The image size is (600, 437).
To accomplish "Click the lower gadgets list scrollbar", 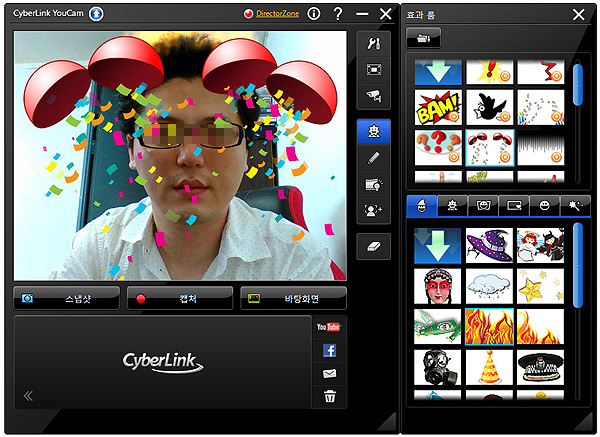I will (578, 266).
